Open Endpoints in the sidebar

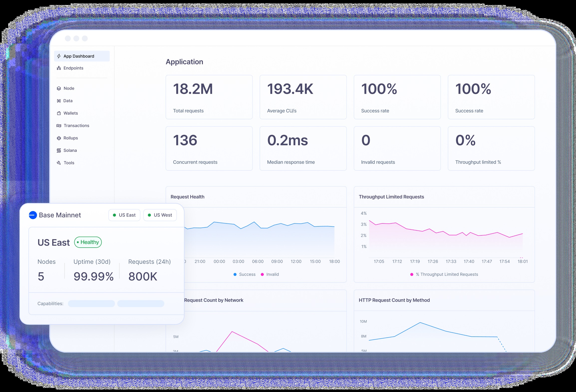pyautogui.click(x=82, y=68)
